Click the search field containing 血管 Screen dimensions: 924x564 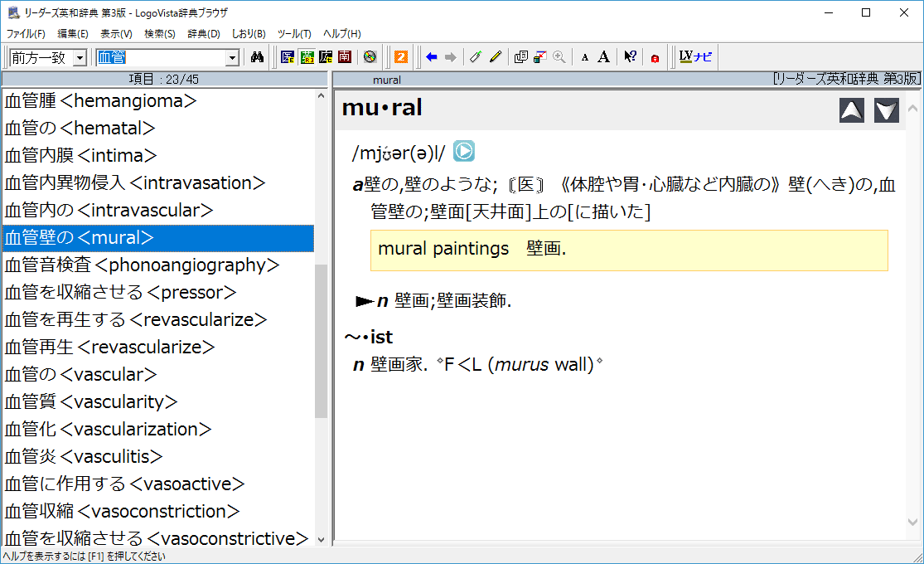coord(161,58)
